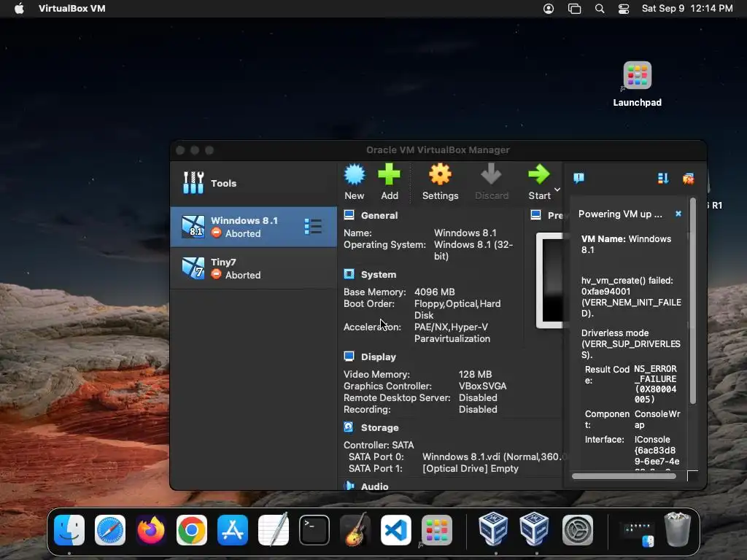Screen dimensions: 747x560
Task: Select the Tiny7 virtual machine
Action: [x=253, y=268]
